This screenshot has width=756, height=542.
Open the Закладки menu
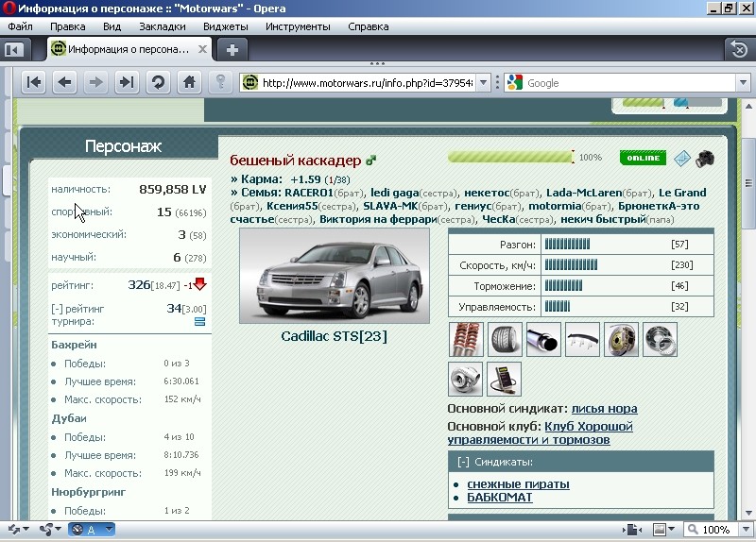pos(163,26)
